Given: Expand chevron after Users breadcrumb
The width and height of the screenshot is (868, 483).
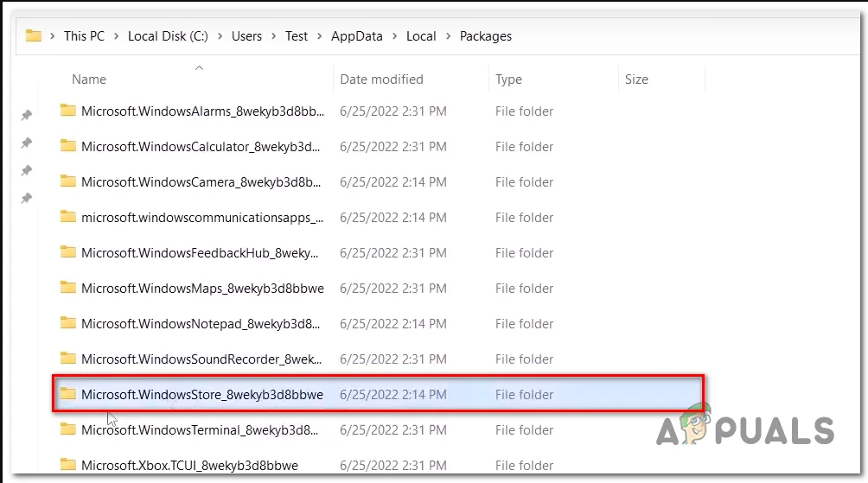Looking at the screenshot, I should (x=273, y=36).
